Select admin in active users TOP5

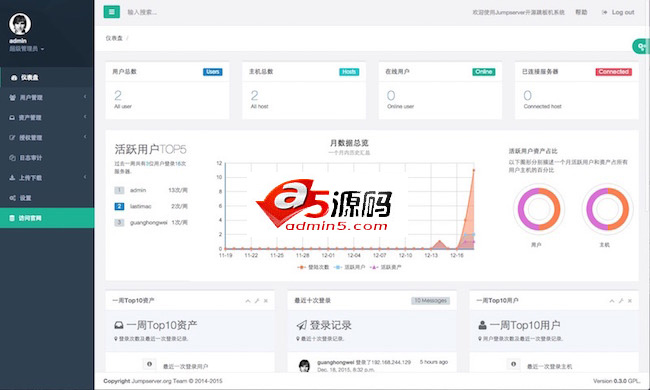(x=138, y=190)
